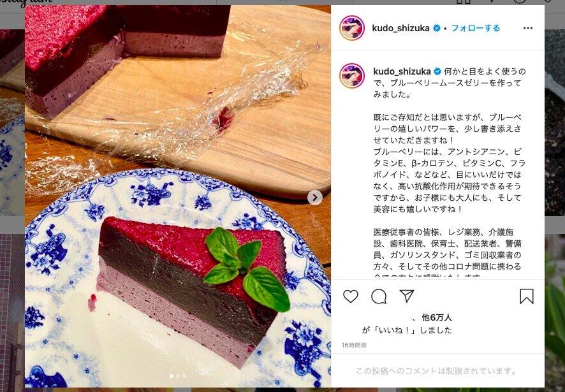Click the Instagram logo at top left
The height and width of the screenshot is (392, 565).
pos(26,3)
